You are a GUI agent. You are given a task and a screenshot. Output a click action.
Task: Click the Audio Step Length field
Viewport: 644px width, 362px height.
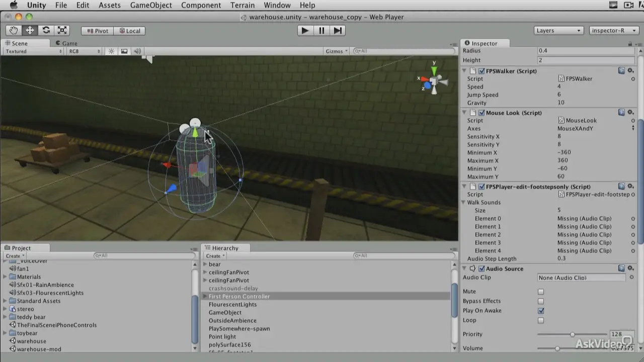[x=596, y=258]
